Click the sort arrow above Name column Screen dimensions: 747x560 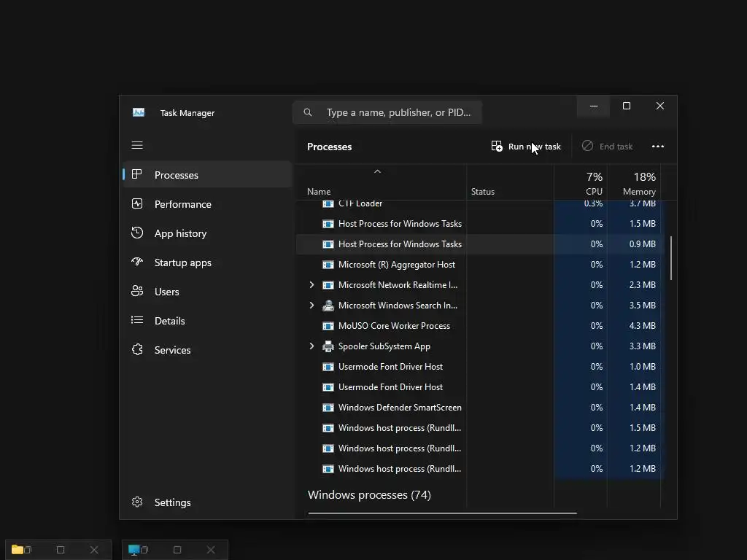point(377,171)
